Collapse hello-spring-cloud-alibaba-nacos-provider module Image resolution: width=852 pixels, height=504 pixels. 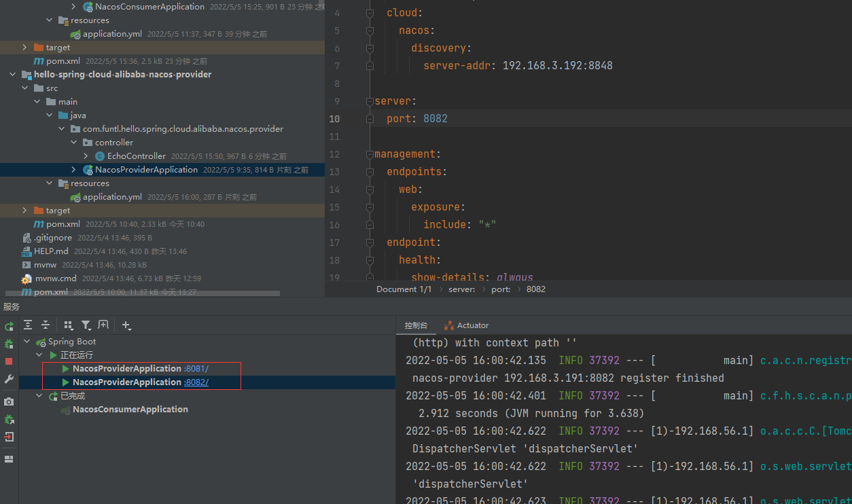pos(12,75)
